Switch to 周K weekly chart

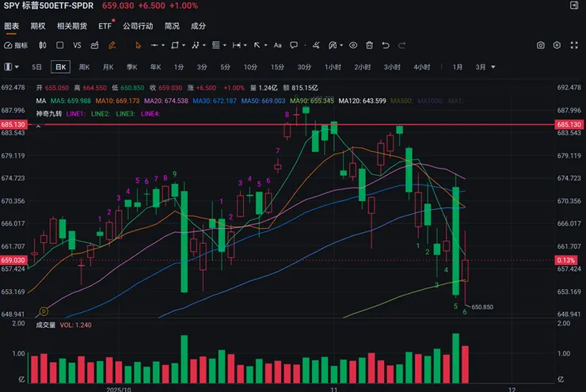pyautogui.click(x=83, y=67)
